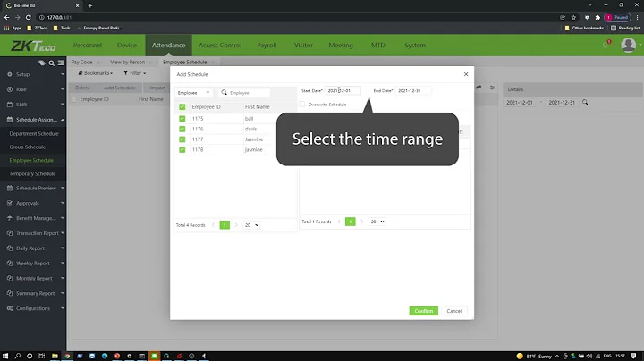This screenshot has width=644, height=361.
Task: Close the Employee Schedule tab
Action: 213,63
